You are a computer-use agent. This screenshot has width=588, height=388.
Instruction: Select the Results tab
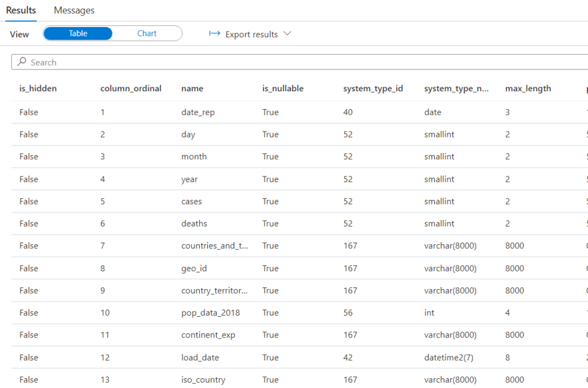coord(20,10)
